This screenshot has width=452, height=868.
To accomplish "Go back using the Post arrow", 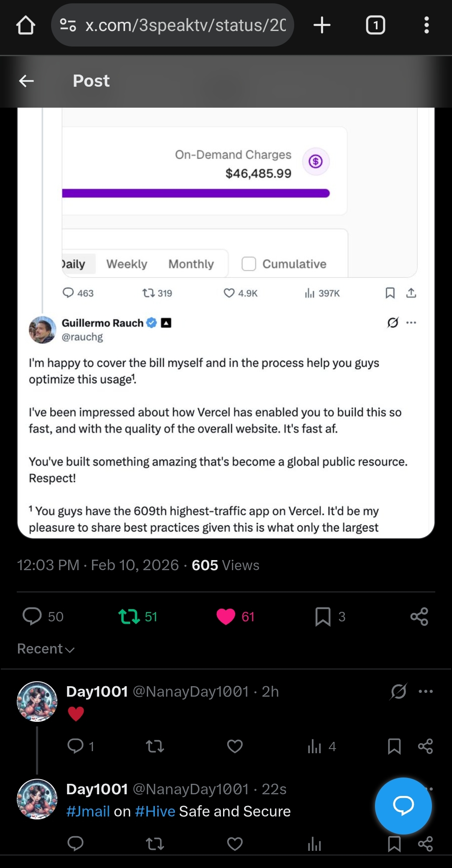I will point(26,81).
